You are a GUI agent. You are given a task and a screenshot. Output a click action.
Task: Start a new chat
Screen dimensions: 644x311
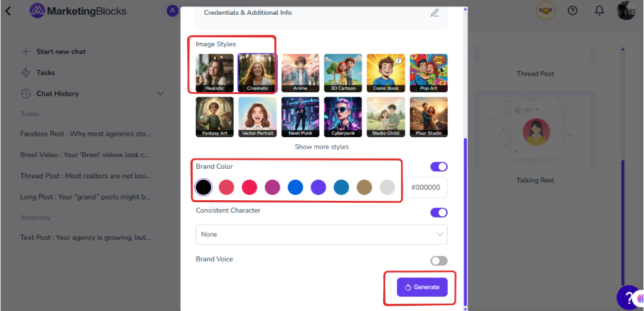[61, 52]
